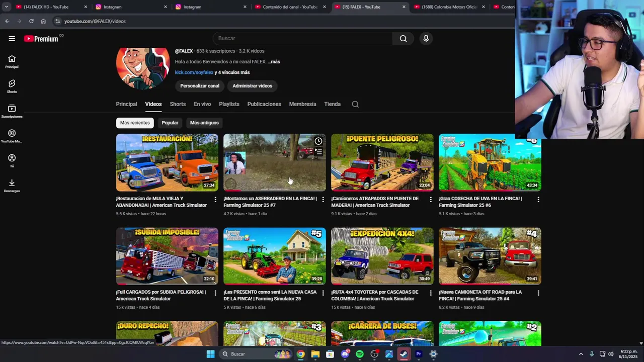Open y 4 vínculos más links
Screen dimensions: 644x362
232,72
